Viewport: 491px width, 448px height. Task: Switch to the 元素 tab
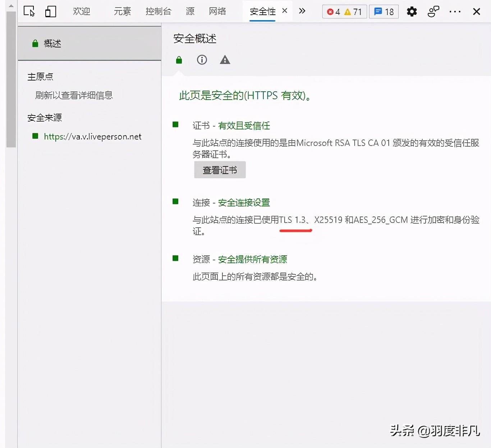[123, 12]
